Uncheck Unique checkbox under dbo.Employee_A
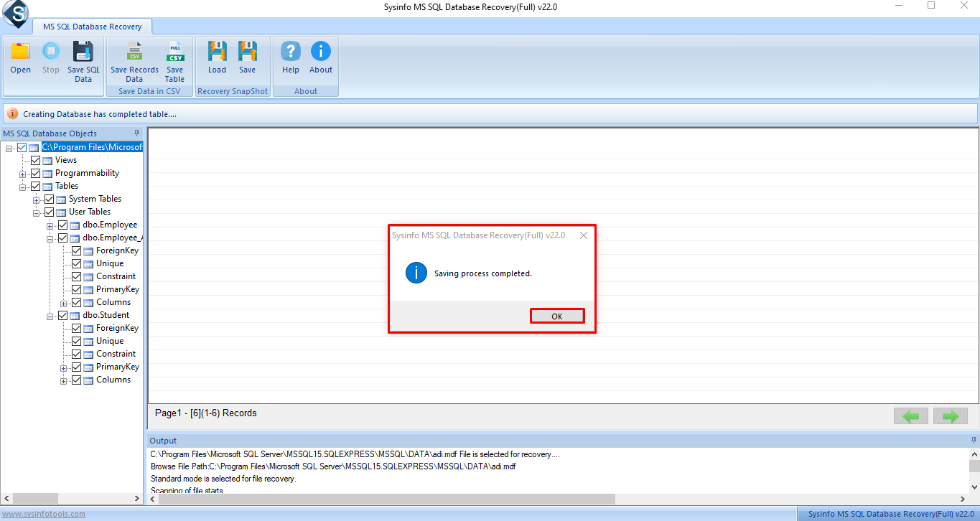The height and width of the screenshot is (521, 980). click(x=76, y=263)
